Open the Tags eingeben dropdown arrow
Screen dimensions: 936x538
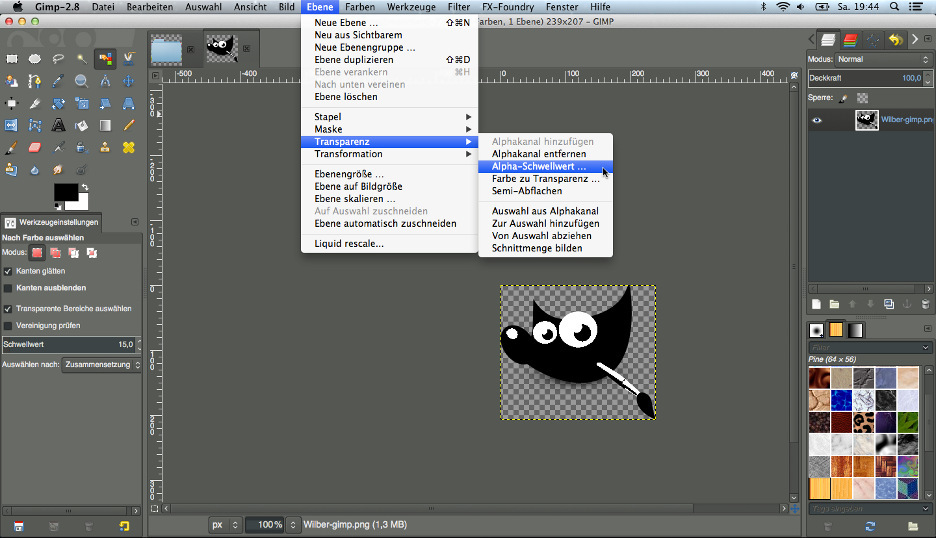925,509
